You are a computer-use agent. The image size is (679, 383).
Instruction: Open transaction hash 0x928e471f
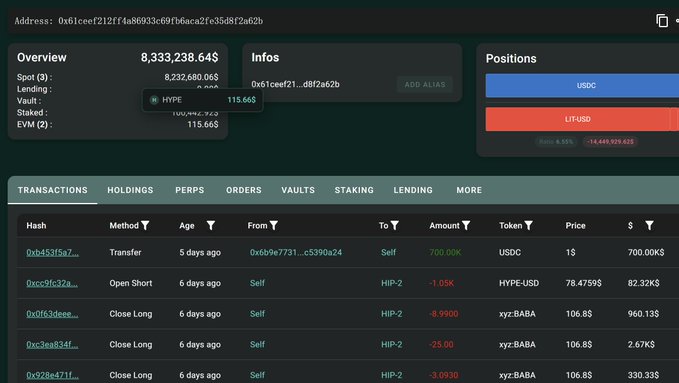click(52, 375)
